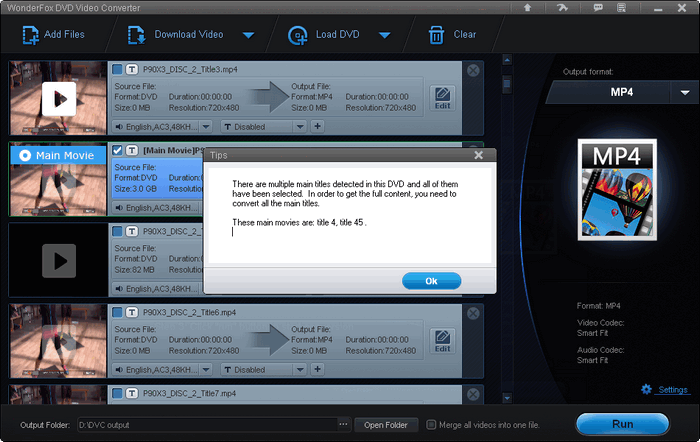Add subtitle with plus icon for Title3
700x442 pixels.
point(317,126)
